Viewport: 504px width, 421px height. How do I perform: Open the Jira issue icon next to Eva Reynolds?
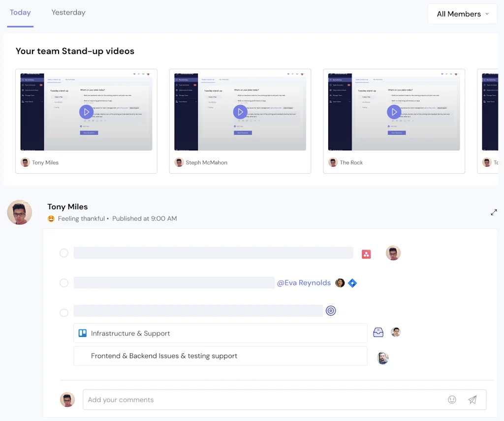(352, 282)
